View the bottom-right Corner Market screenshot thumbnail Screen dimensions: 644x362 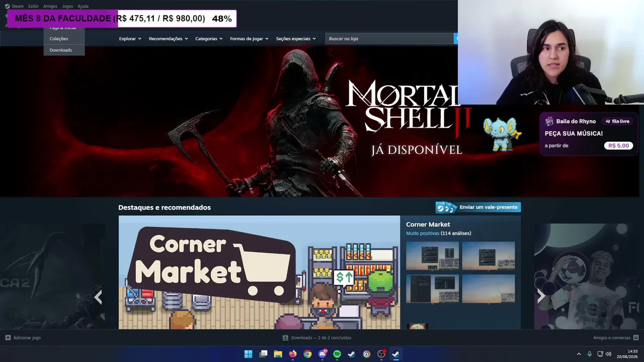click(x=489, y=289)
